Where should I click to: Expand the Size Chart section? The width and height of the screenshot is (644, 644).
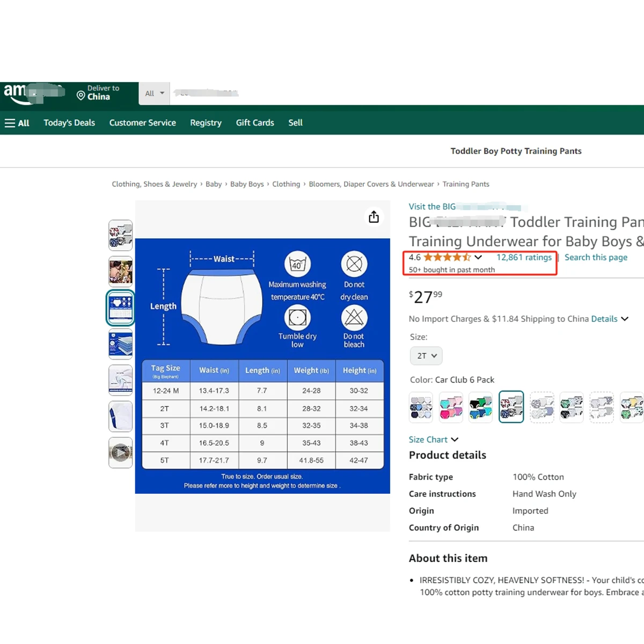point(434,440)
